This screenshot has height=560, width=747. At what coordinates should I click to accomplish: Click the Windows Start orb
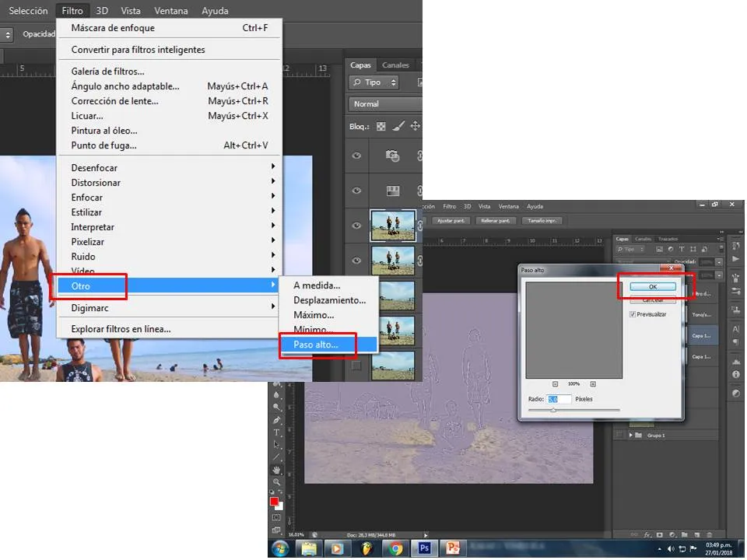(x=280, y=548)
